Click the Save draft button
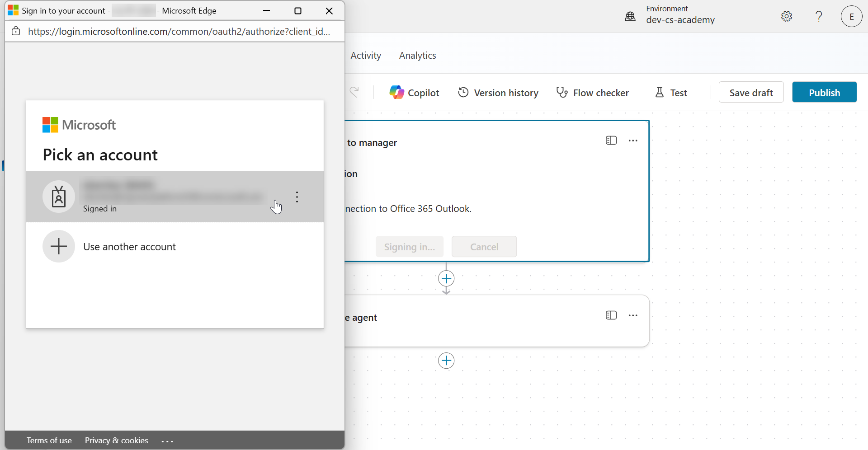Screen dimensions: 868x450 pos(751,92)
